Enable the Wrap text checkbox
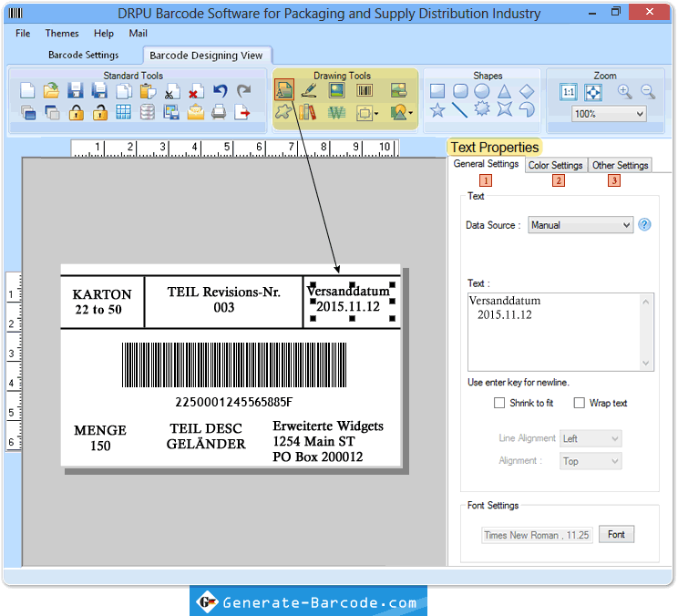 pyautogui.click(x=579, y=403)
